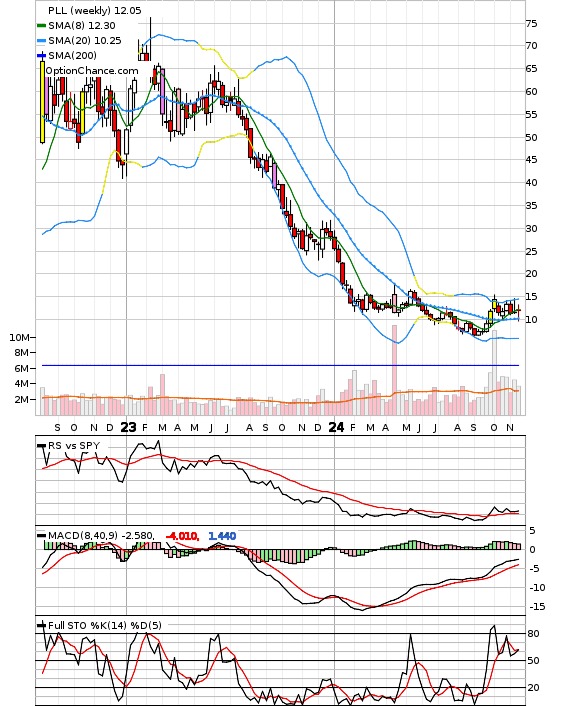Click the 80 stochastic overbought level label
Image resolution: width=566 pixels, height=706 pixels.
tap(534, 634)
